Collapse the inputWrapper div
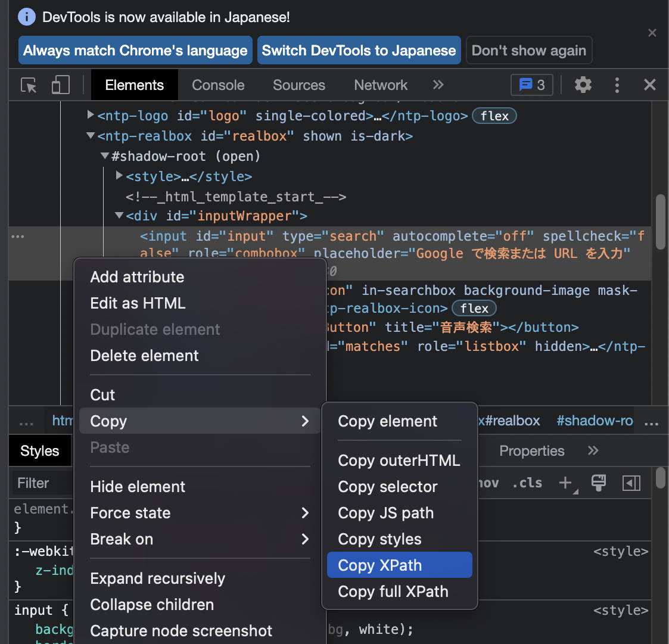This screenshot has width=669, height=644. pos(119,215)
